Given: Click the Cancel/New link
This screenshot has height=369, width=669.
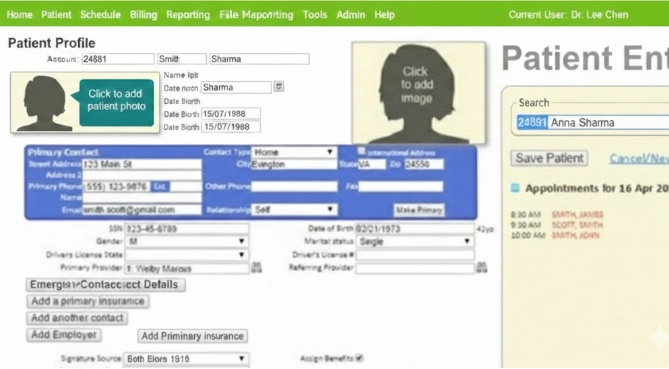Looking at the screenshot, I should [x=639, y=159].
